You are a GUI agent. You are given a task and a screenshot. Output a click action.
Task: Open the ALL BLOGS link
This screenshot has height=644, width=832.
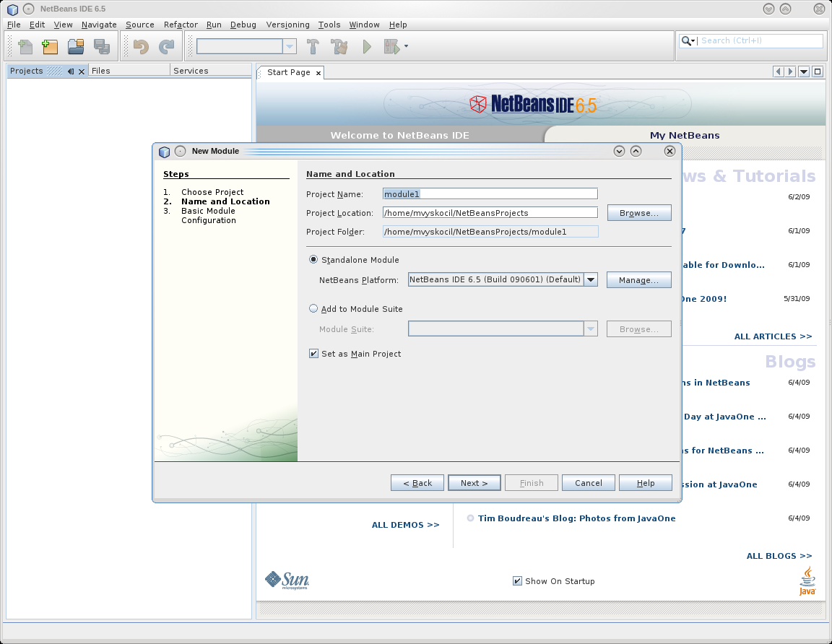click(779, 556)
